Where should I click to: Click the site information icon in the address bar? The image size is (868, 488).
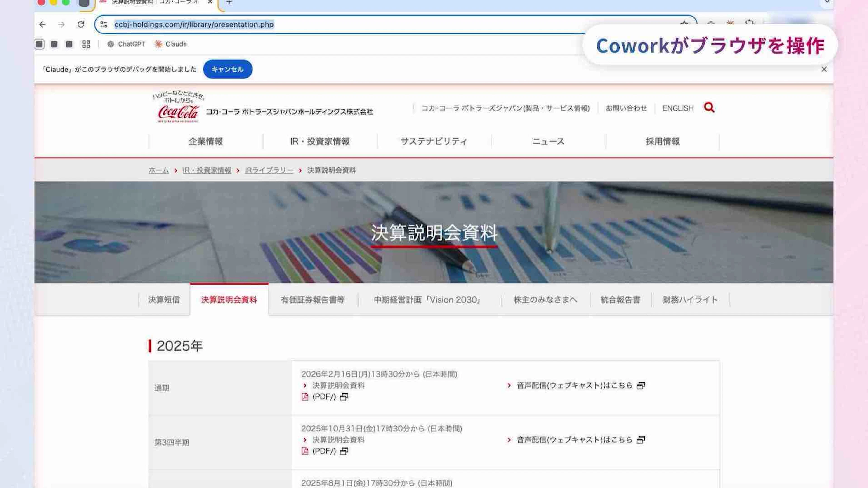[104, 24]
